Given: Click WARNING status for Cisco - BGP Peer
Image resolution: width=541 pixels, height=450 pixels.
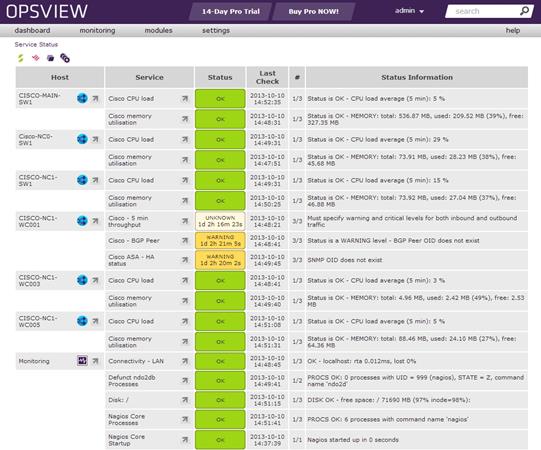Looking at the screenshot, I should pyautogui.click(x=220, y=241).
